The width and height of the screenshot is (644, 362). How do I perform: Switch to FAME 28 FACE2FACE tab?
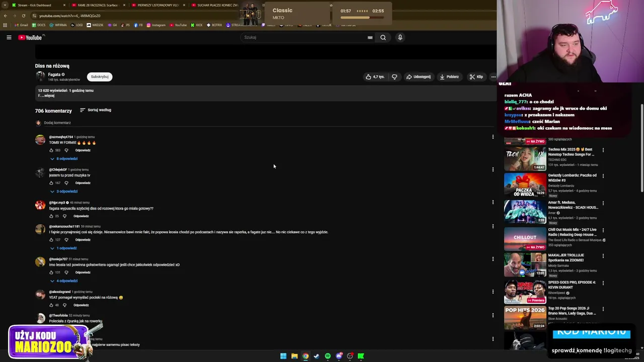[99, 5]
